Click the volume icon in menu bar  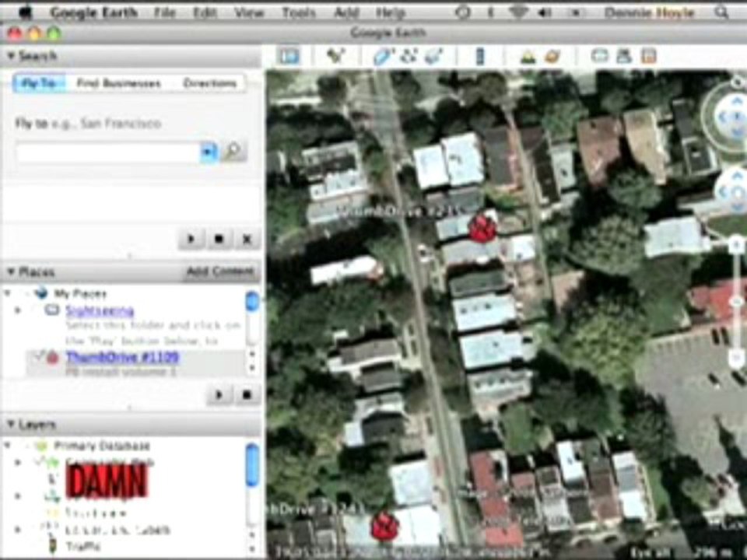[x=544, y=13]
